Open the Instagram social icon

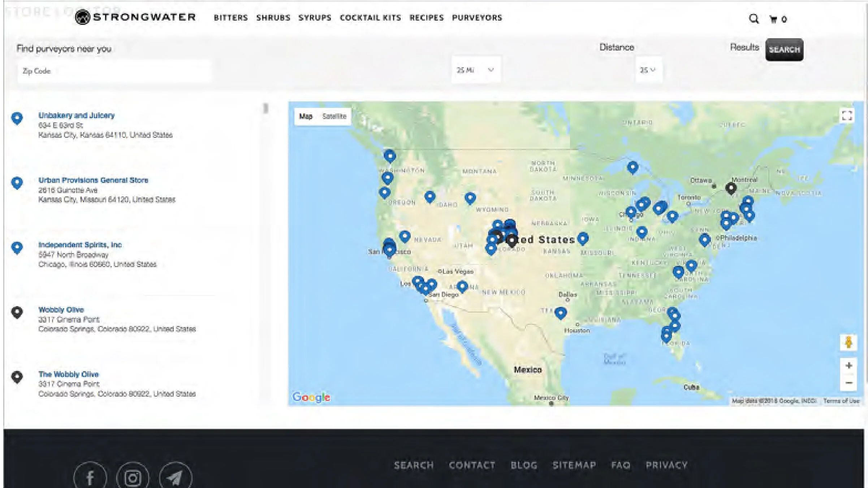coord(133,478)
